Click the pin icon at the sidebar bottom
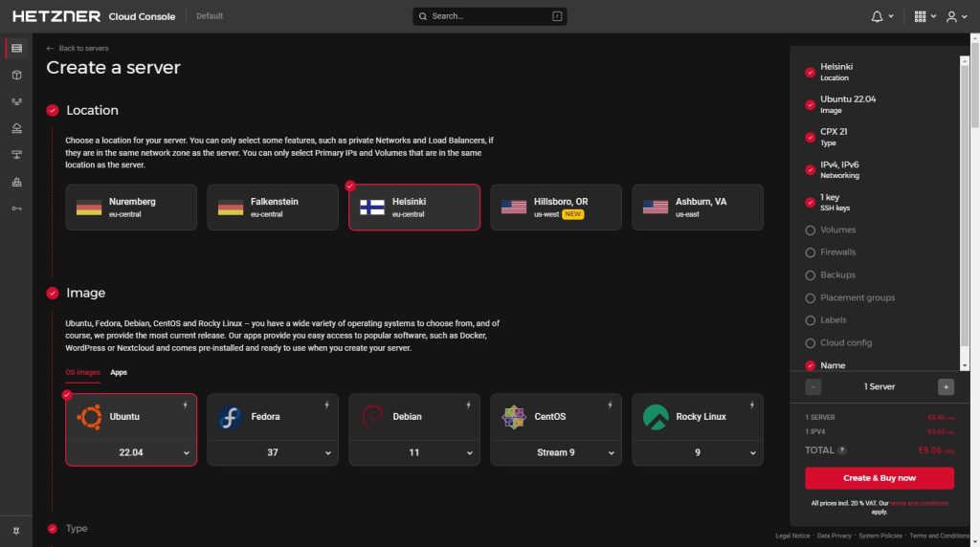 coord(16,530)
